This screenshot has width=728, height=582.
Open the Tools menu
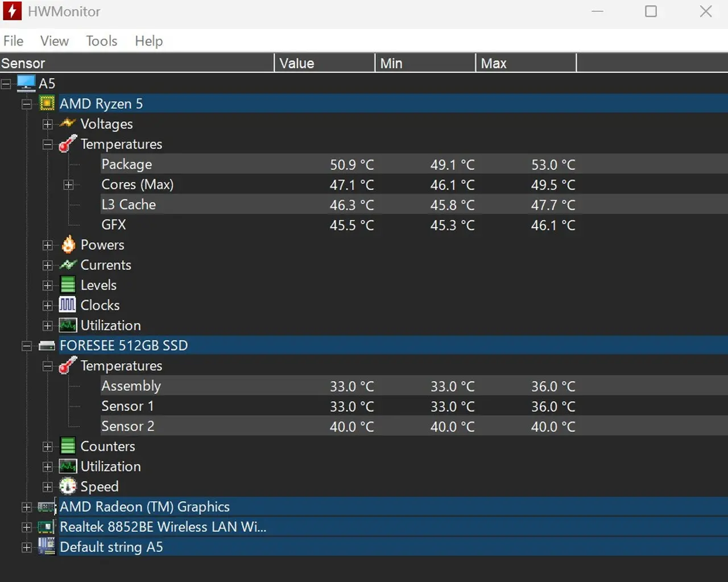tap(101, 41)
